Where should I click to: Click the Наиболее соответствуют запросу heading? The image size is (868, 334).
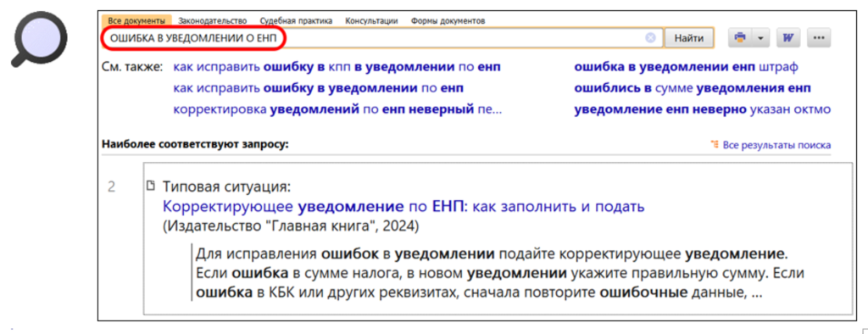click(196, 145)
